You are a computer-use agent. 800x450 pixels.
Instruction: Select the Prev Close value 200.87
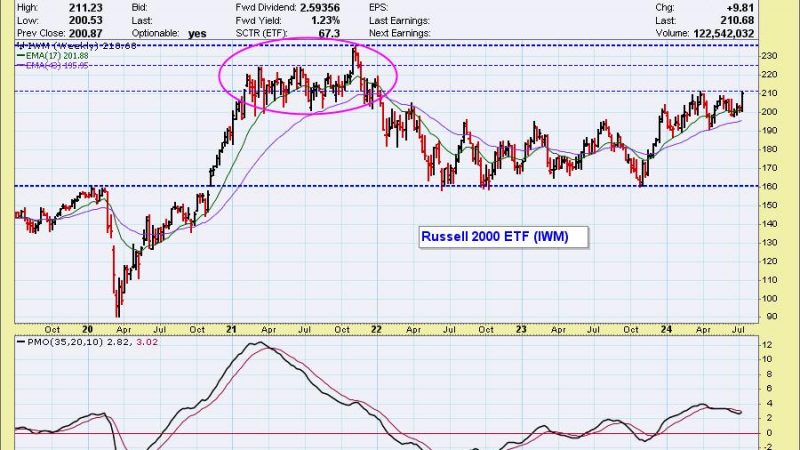tap(86, 33)
